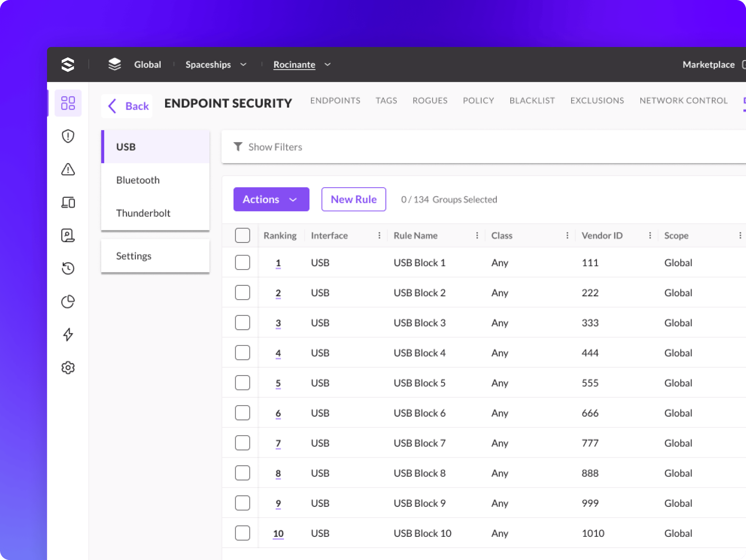The height and width of the screenshot is (560, 746).
Task: Click ranking number 2 link
Action: (x=278, y=293)
